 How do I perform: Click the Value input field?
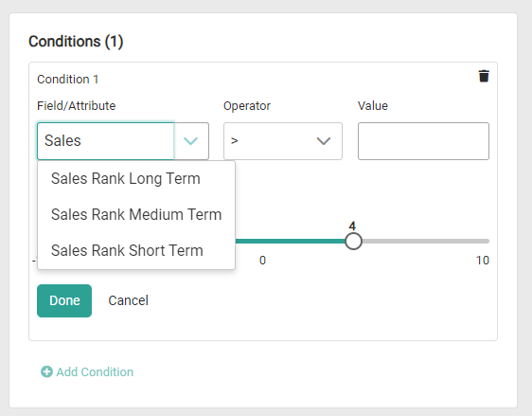(423, 141)
